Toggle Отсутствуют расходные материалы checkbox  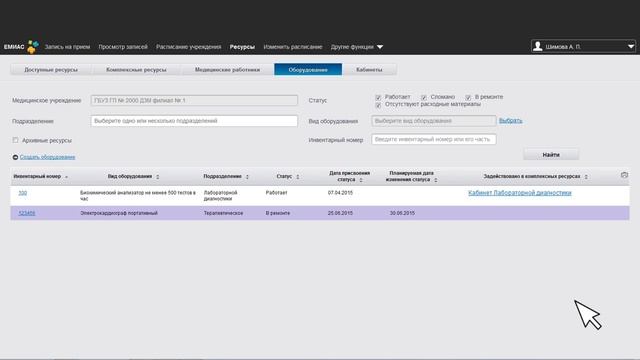pyautogui.click(x=378, y=105)
